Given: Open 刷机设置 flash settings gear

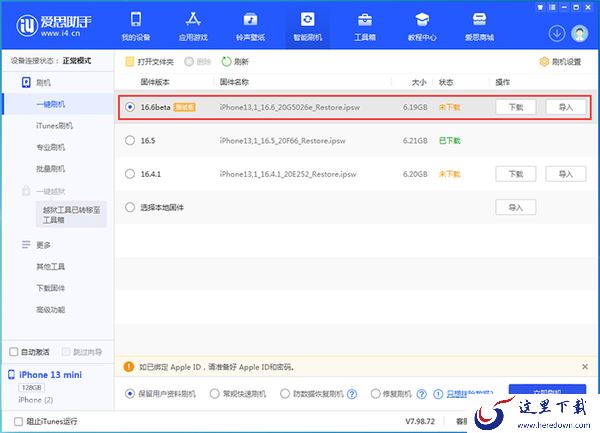Looking at the screenshot, I should (544, 62).
